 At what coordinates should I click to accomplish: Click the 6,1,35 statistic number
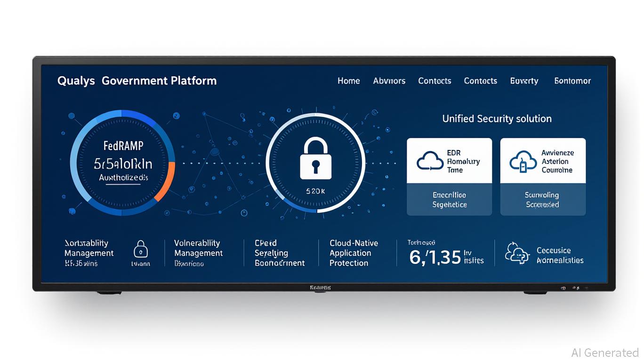click(435, 257)
